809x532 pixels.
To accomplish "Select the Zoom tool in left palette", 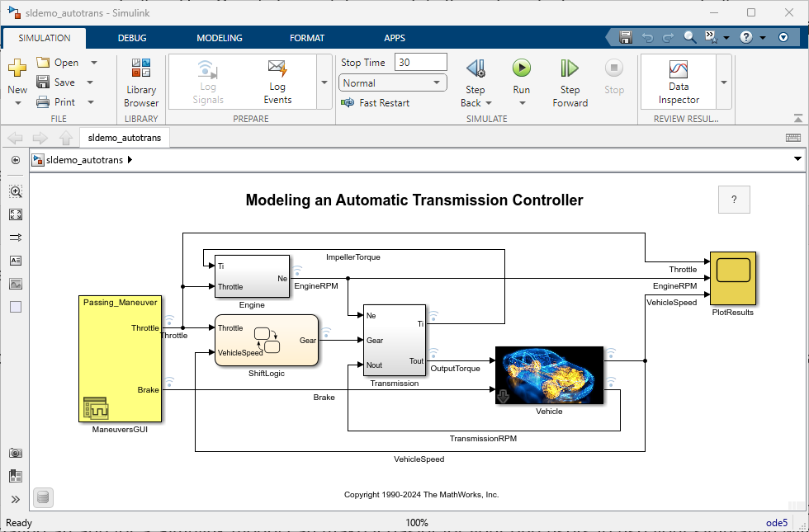I will 16,191.
